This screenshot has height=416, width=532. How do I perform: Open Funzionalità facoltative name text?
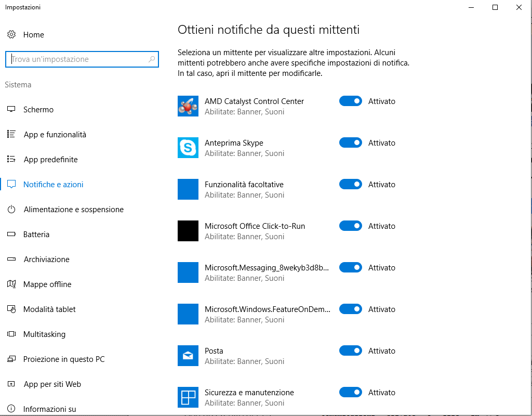(244, 185)
